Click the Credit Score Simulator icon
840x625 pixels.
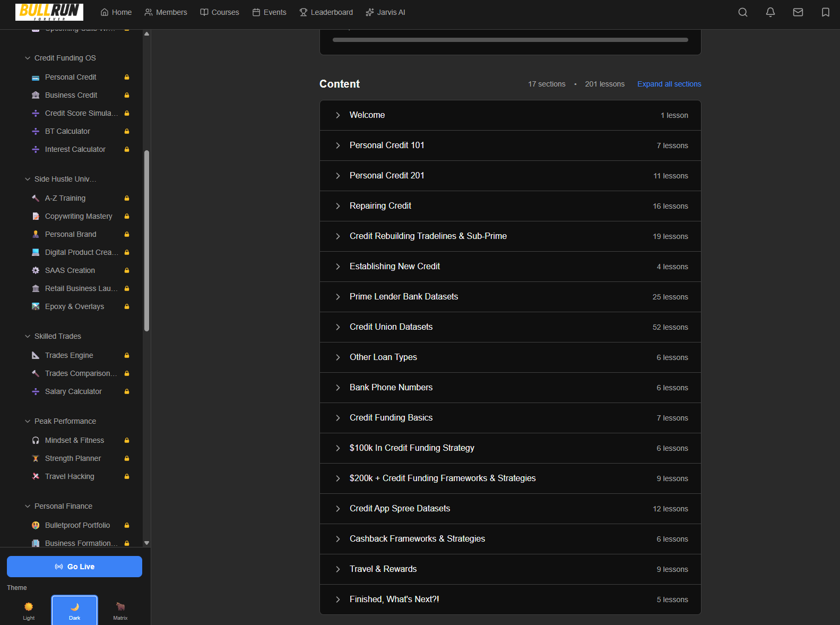pos(36,114)
